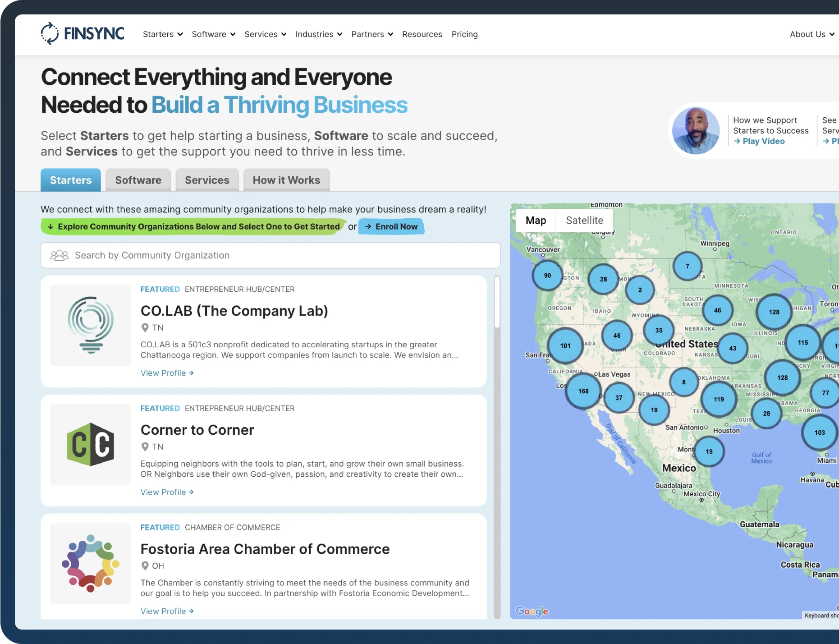Switch to the How it Works tab
The image size is (839, 644).
[286, 180]
